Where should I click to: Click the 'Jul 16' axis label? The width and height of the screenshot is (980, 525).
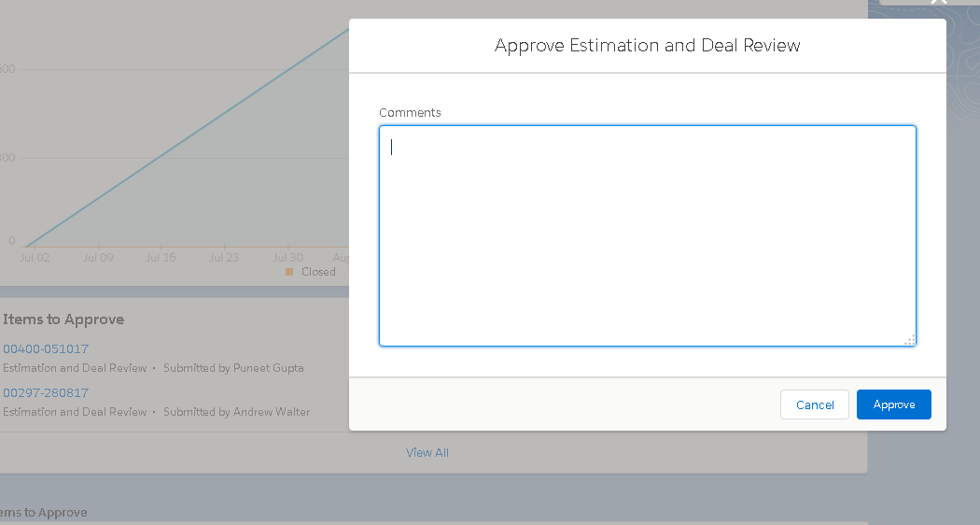point(161,257)
